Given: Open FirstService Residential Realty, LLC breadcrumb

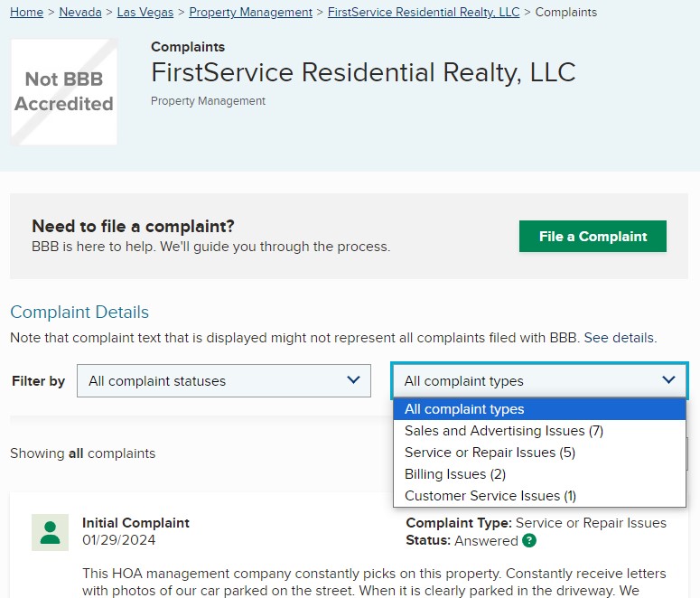Looking at the screenshot, I should (x=424, y=12).
